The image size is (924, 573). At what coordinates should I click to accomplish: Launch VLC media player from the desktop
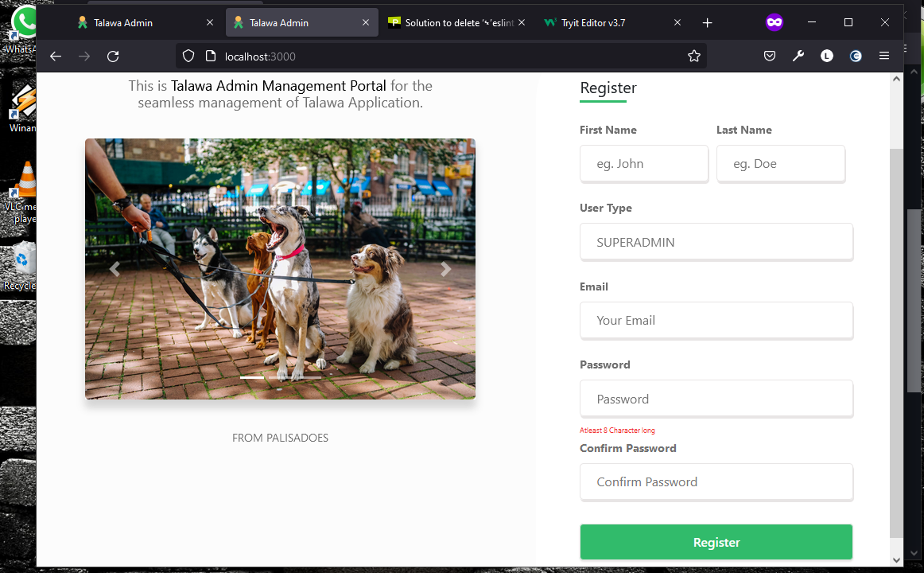pos(21,192)
